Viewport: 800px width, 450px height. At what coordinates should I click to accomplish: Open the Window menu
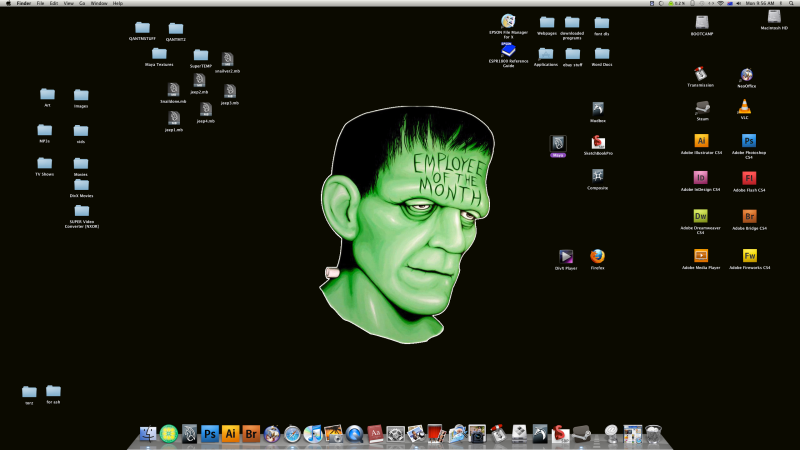[x=99, y=3]
